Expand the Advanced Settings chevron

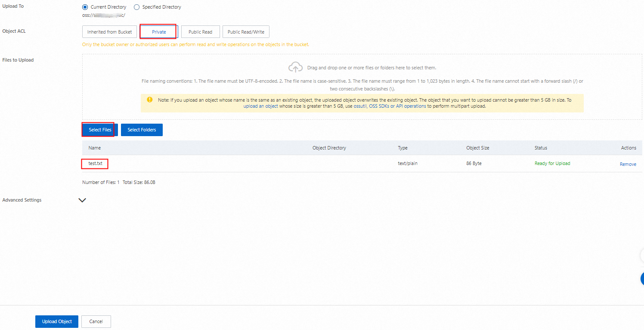tap(82, 200)
